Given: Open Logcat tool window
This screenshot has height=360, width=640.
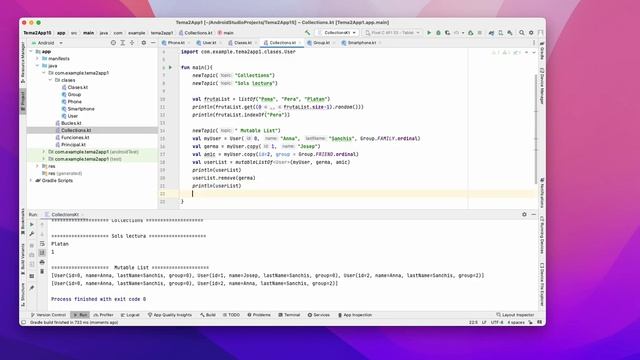Looking at the screenshot, I should click(x=130, y=315).
